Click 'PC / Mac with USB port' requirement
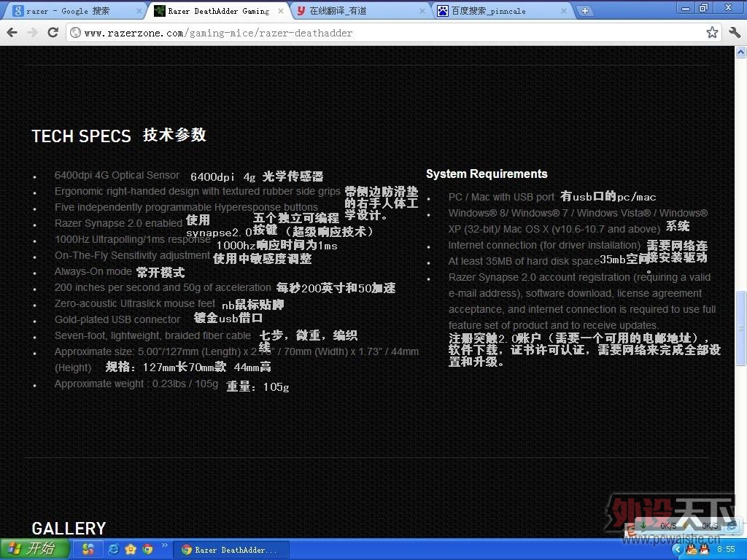This screenshot has width=747, height=560. pyautogui.click(x=501, y=197)
